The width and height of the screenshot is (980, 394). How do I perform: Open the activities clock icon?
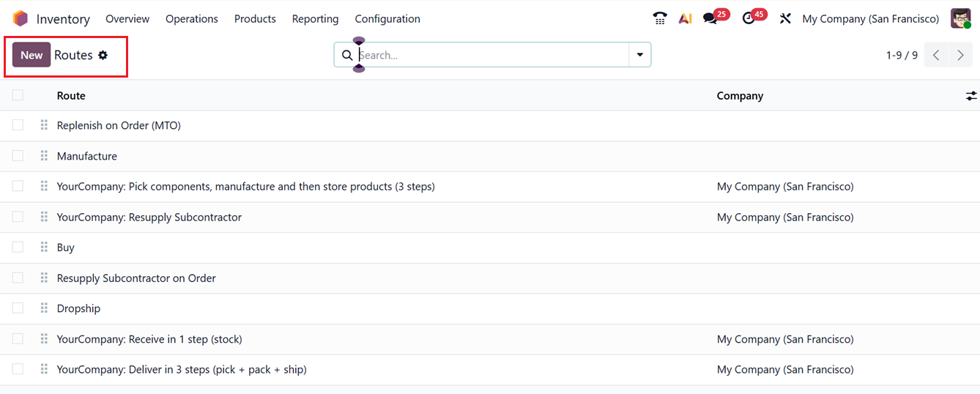tap(749, 19)
